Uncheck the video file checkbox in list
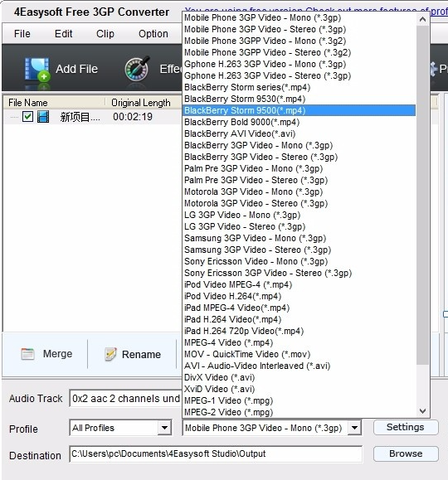This screenshot has height=480, width=448. click(x=27, y=117)
